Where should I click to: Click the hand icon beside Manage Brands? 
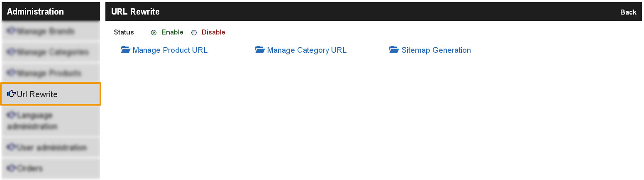tap(12, 31)
